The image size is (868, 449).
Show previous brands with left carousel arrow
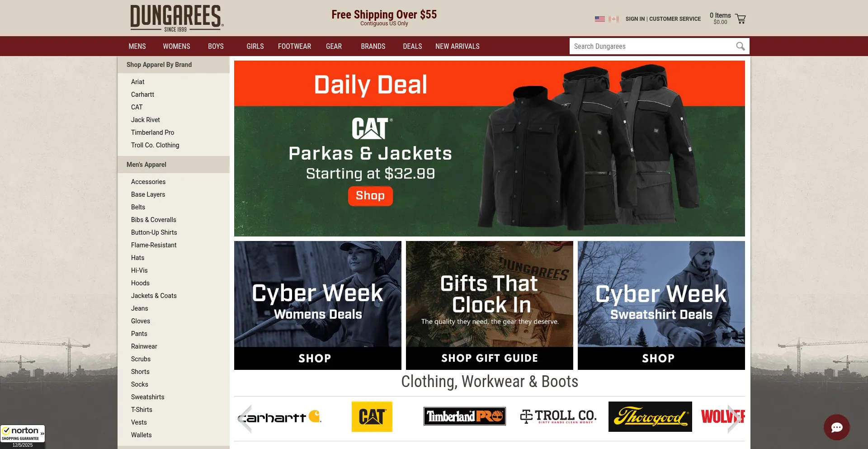(245, 419)
